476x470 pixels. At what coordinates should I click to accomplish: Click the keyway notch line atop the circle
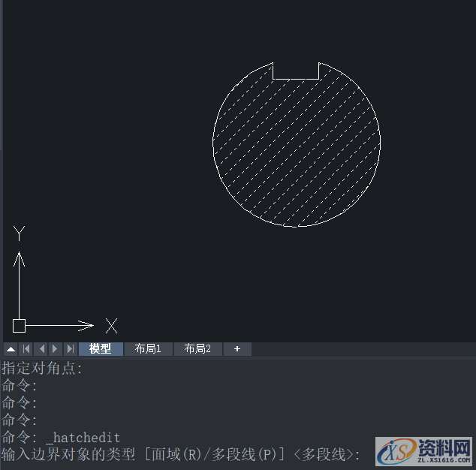[x=296, y=80]
